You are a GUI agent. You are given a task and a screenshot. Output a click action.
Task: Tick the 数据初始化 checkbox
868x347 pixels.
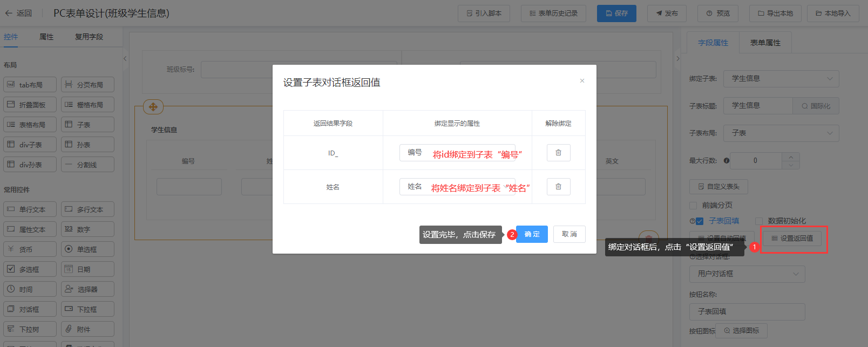[x=758, y=221]
